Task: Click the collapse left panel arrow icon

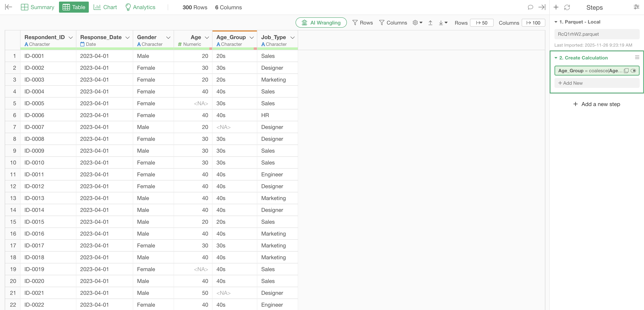Action: click(8, 7)
